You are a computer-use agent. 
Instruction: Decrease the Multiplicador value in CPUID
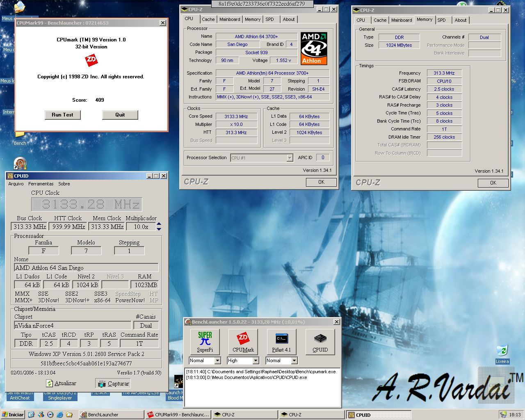point(159,228)
